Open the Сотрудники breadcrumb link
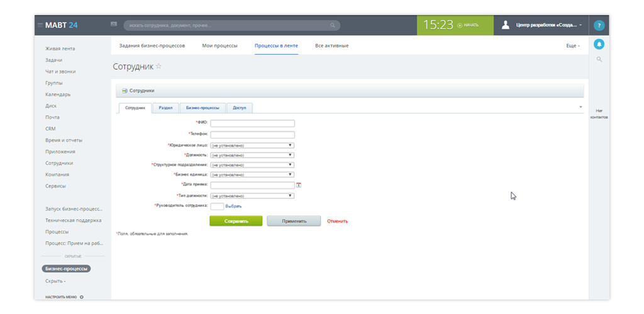The image size is (644, 314). 142,91
